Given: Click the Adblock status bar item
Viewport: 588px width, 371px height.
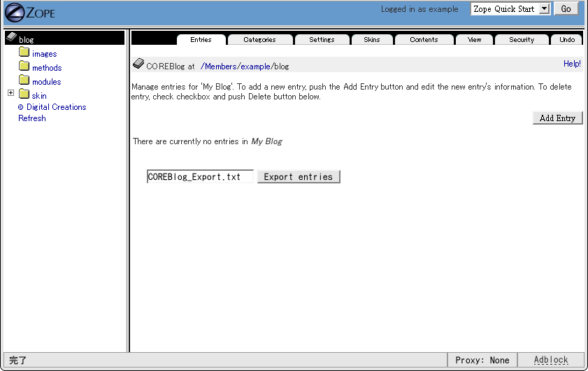Looking at the screenshot, I should 551,360.
